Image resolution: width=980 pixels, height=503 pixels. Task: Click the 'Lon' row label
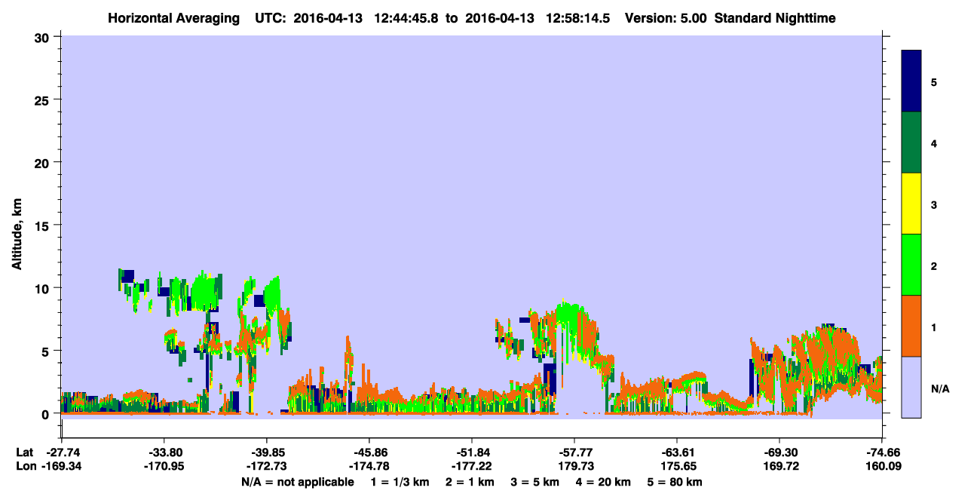(x=25, y=466)
